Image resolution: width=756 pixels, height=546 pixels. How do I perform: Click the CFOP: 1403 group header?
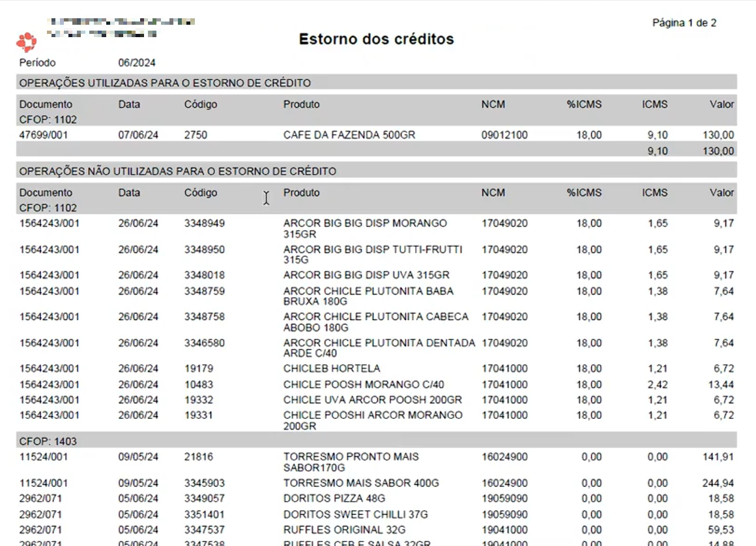click(48, 441)
